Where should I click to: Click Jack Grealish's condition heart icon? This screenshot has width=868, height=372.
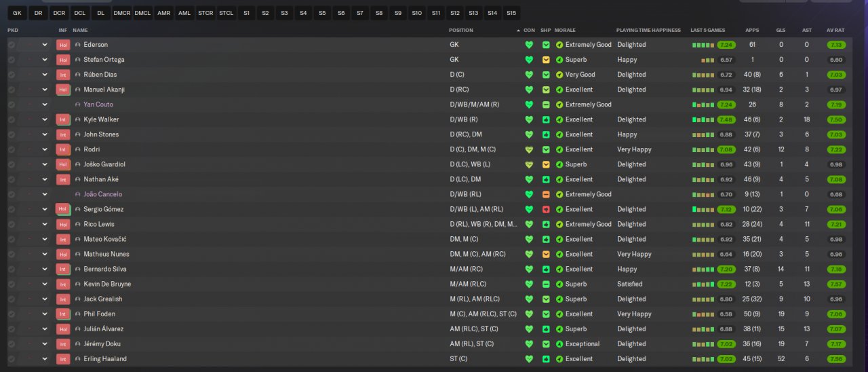[529, 299]
